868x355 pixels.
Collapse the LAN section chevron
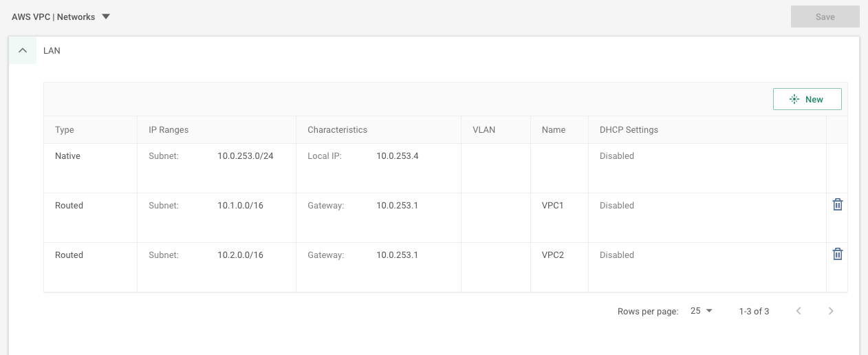23,50
